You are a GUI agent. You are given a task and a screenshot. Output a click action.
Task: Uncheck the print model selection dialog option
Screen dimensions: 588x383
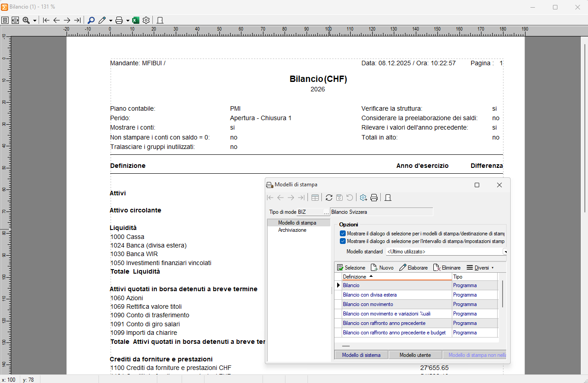[x=343, y=234]
